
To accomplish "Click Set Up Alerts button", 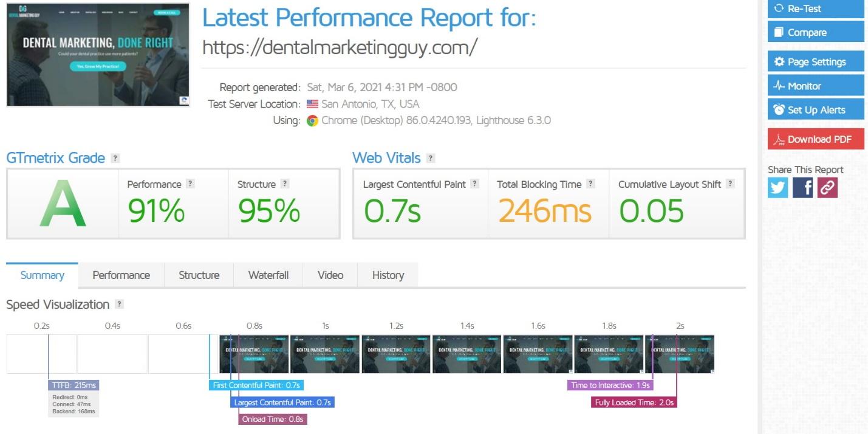I will click(816, 110).
